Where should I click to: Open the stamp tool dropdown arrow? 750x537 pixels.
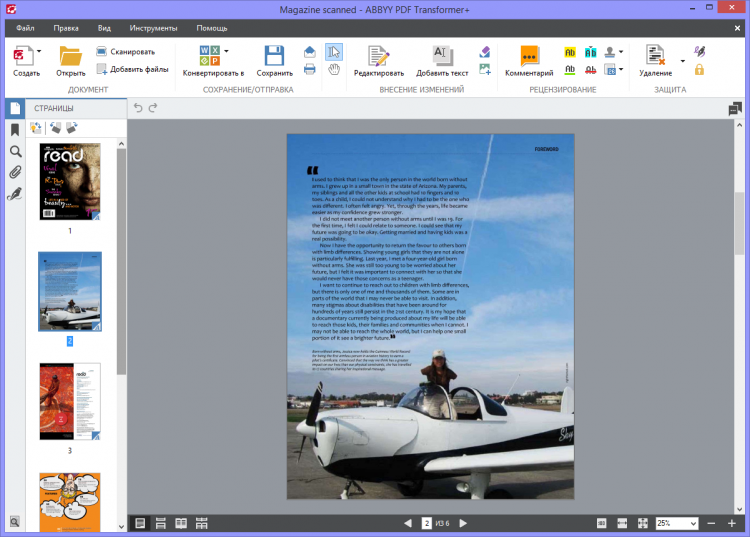tap(621, 52)
